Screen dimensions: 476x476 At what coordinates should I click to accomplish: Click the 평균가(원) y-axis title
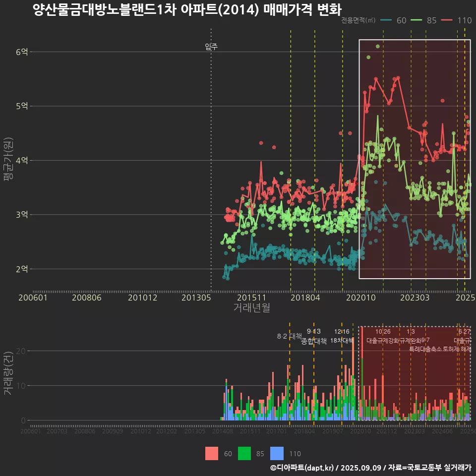point(8,159)
